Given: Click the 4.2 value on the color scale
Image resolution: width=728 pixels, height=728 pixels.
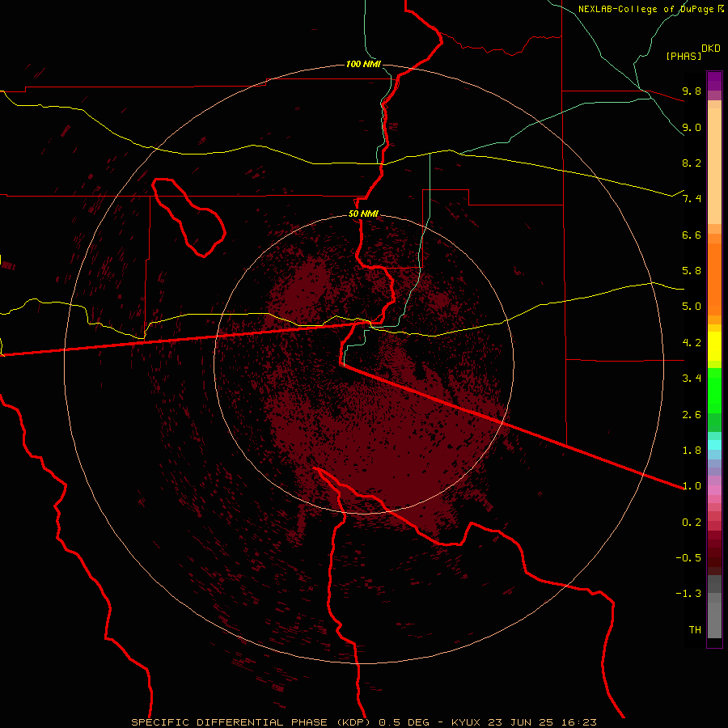Looking at the screenshot, I should click(x=692, y=343).
